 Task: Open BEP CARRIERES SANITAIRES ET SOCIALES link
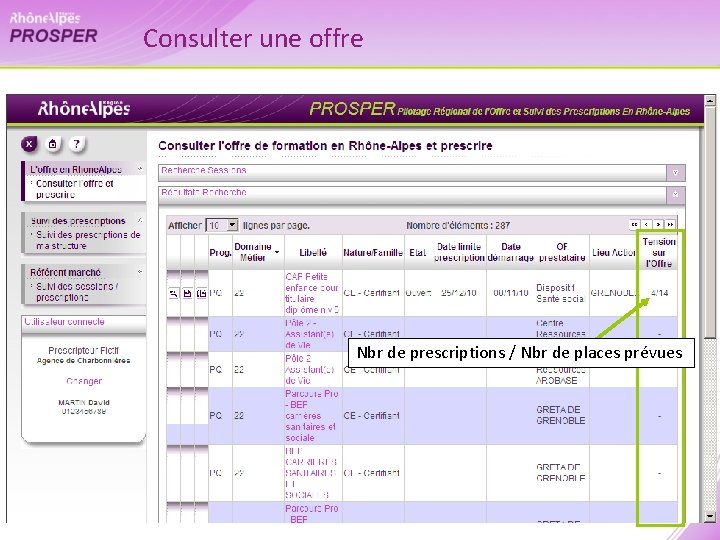pyautogui.click(x=311, y=473)
